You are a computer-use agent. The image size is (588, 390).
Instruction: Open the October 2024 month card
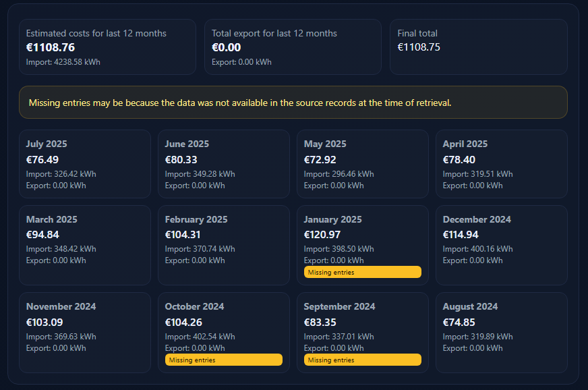click(x=223, y=324)
